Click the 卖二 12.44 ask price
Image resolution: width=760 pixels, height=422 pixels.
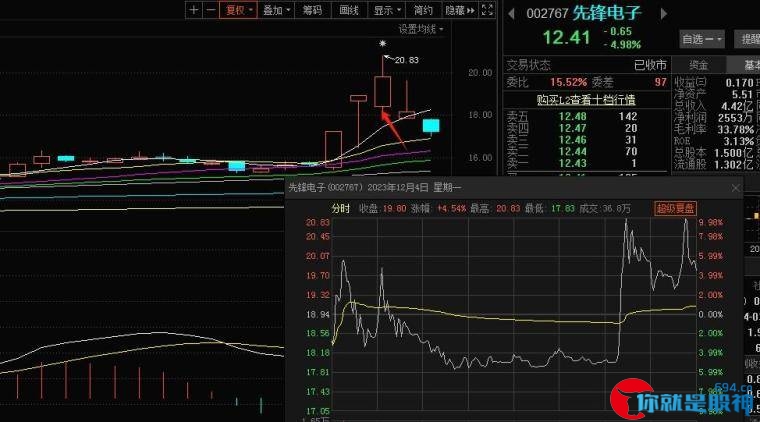pos(572,152)
